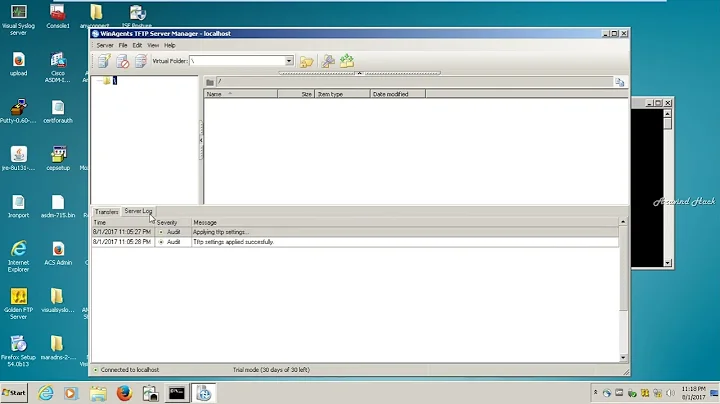The height and width of the screenshot is (404, 720).
Task: Click the Start button on taskbar
Action: (14, 393)
